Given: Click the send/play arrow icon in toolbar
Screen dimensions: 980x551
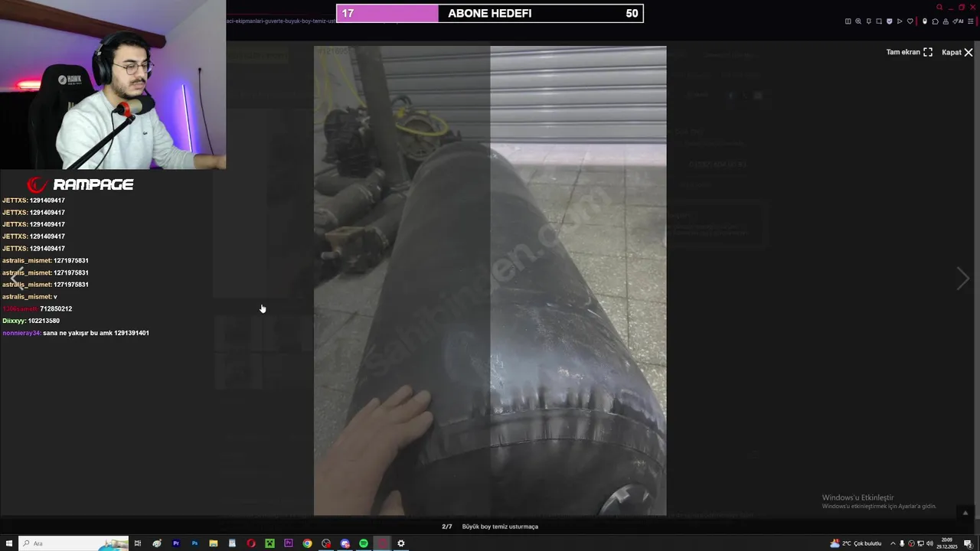Looking at the screenshot, I should point(900,21).
